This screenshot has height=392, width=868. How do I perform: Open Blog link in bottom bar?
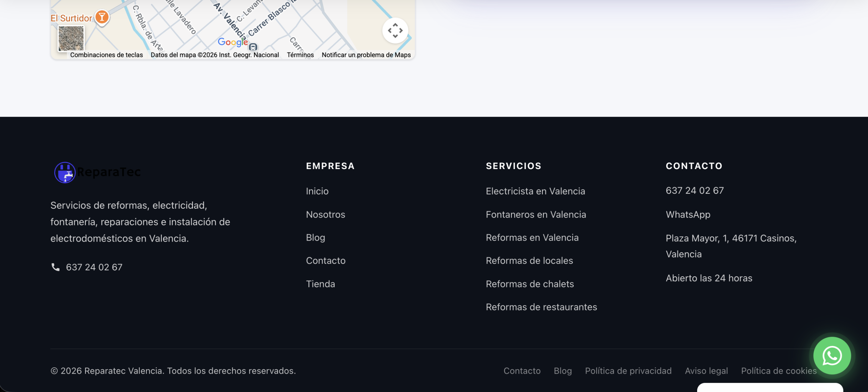click(563, 371)
